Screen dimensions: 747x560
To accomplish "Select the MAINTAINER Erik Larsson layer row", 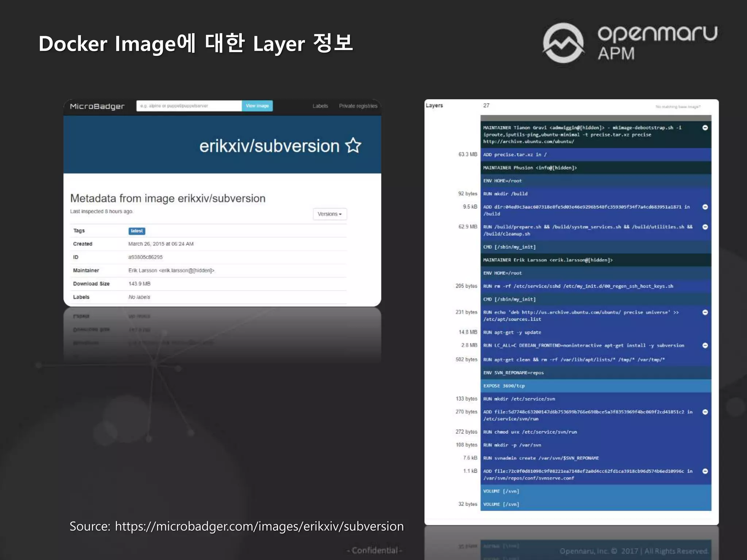I will [596, 260].
